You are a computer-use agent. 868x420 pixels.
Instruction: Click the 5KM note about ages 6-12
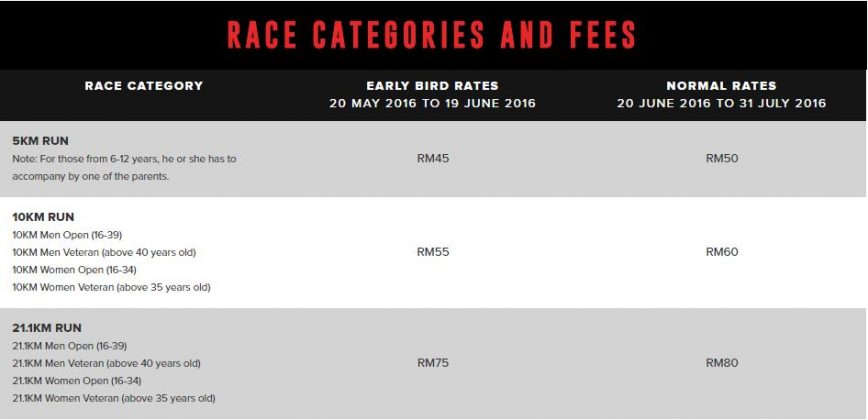point(124,167)
